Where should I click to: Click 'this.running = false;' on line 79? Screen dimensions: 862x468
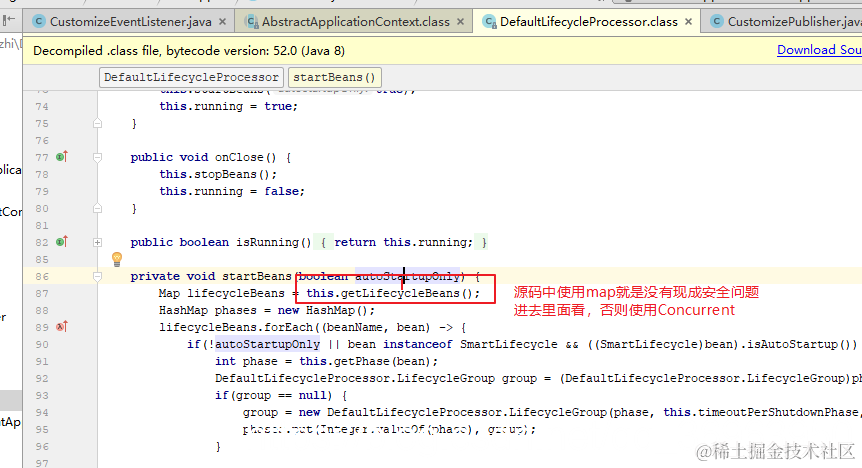[x=232, y=191]
